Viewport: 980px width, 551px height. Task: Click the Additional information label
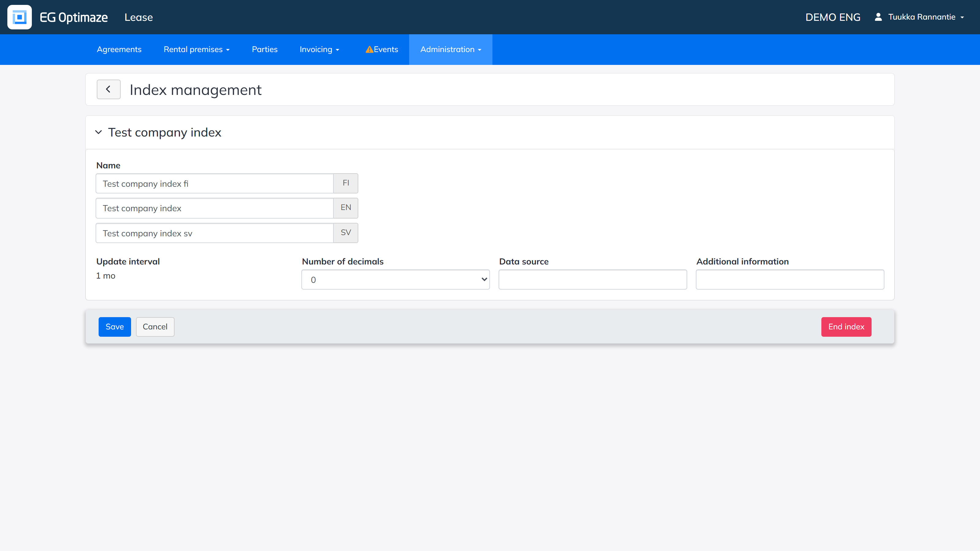pos(743,262)
